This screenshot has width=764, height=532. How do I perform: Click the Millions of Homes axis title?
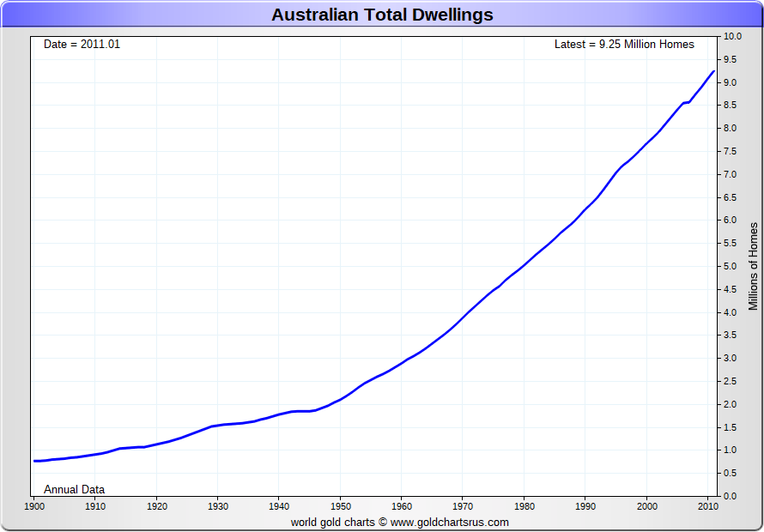(753, 266)
